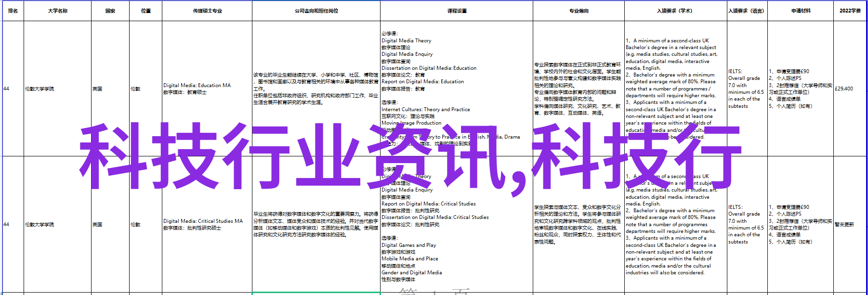Image resolution: width=868 pixels, height=295 pixels.
Task: Click rank 44 in the Critical Studies MA row
Action: (13, 224)
